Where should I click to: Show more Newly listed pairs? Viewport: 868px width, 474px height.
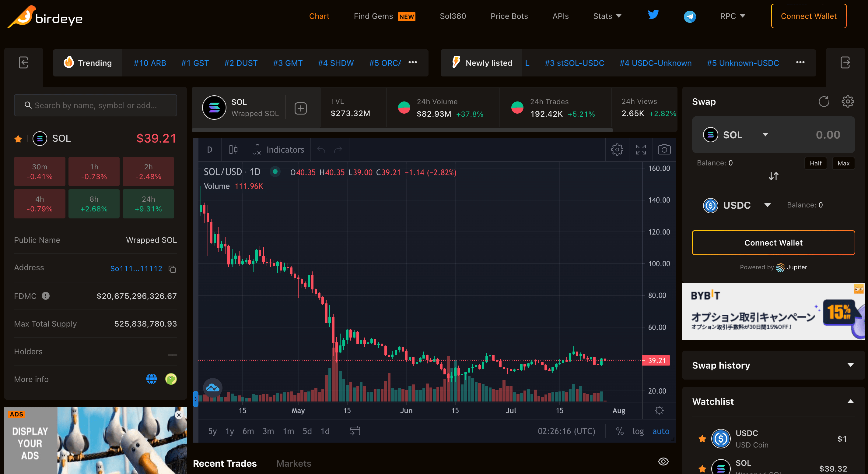pyautogui.click(x=800, y=62)
